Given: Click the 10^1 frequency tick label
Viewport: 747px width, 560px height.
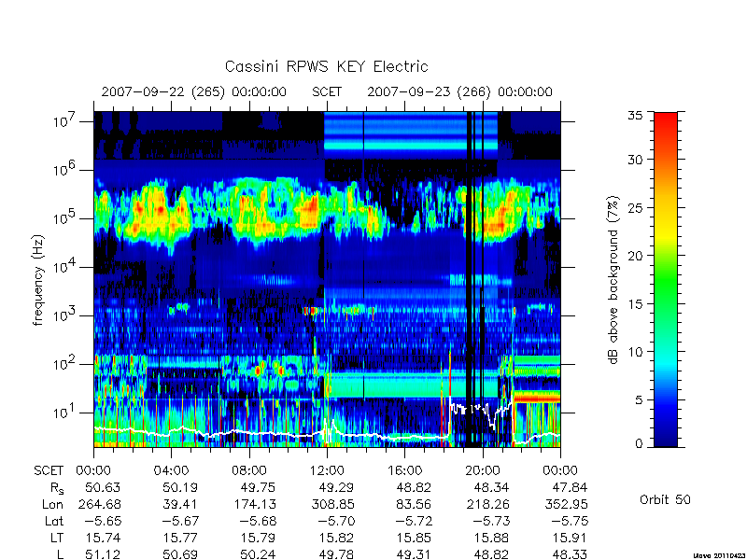Looking at the screenshot, I should pos(65,413).
